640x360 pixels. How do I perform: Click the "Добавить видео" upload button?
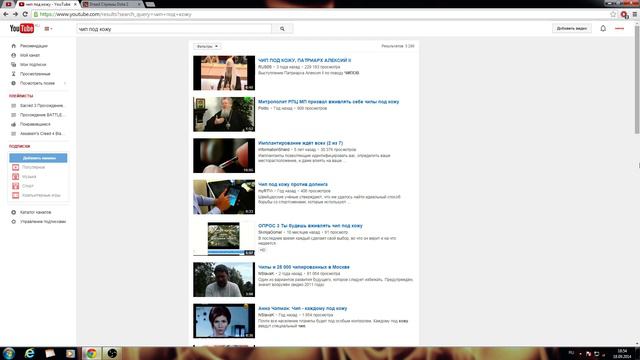[571, 29]
